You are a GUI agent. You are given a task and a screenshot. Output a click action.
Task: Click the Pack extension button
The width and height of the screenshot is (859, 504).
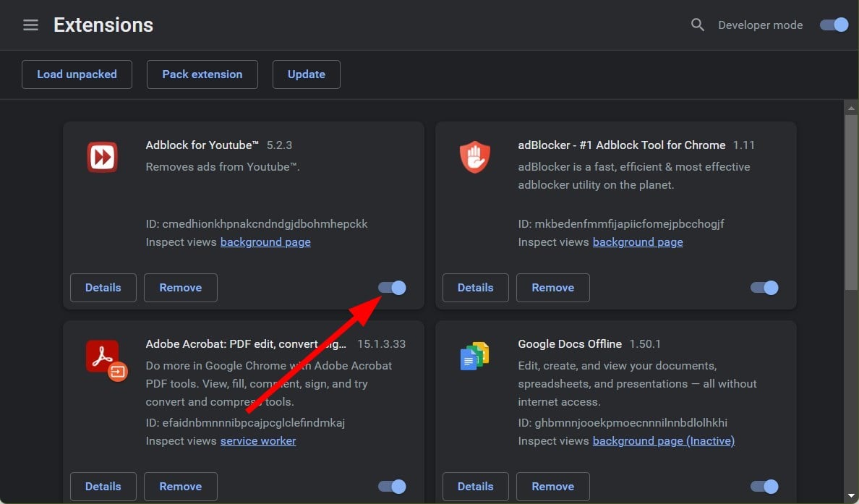click(202, 74)
